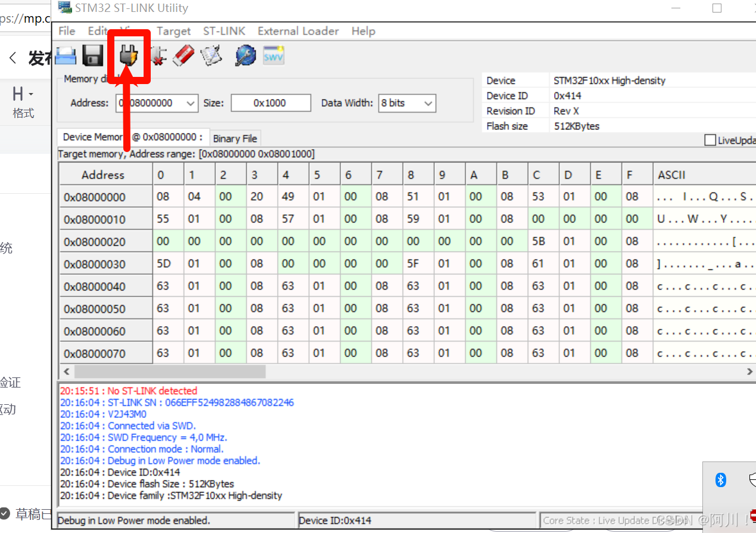This screenshot has width=756, height=533.
Task: Click cell value 5F in row 0x08000030
Action: 418,264
